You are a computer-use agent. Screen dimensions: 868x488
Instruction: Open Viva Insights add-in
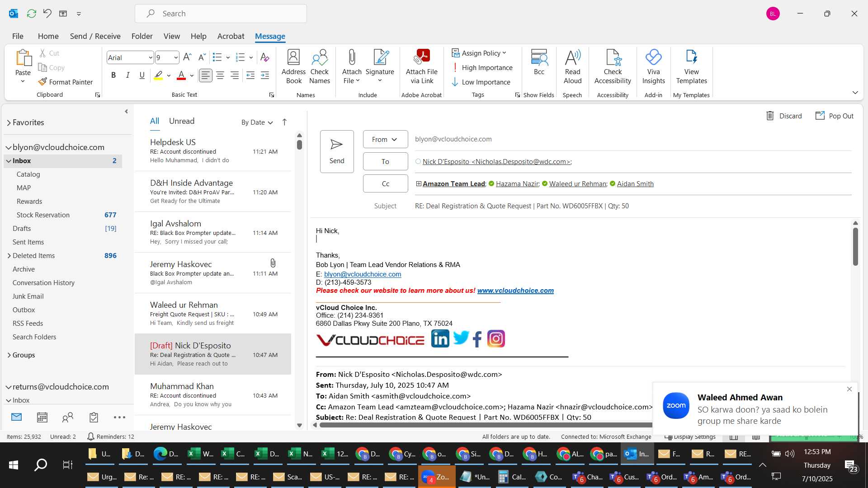(653, 67)
